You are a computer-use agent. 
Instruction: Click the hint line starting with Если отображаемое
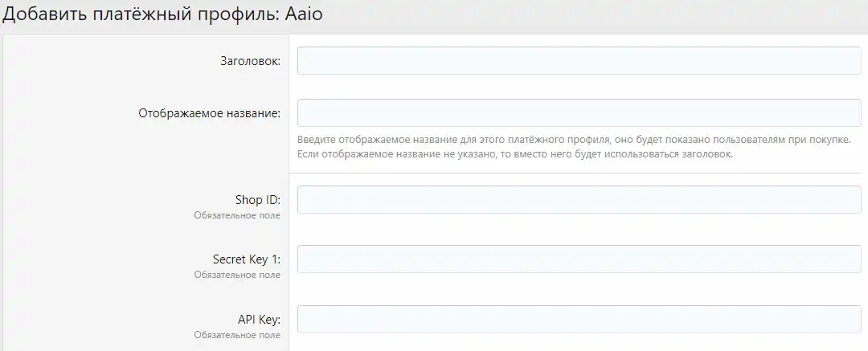tap(514, 154)
